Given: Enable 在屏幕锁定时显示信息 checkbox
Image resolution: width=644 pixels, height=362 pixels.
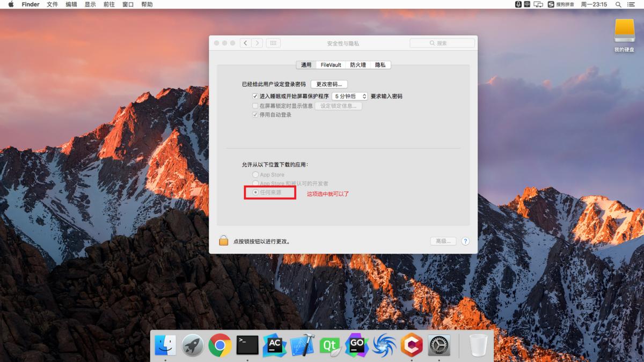Looking at the screenshot, I should click(x=256, y=105).
